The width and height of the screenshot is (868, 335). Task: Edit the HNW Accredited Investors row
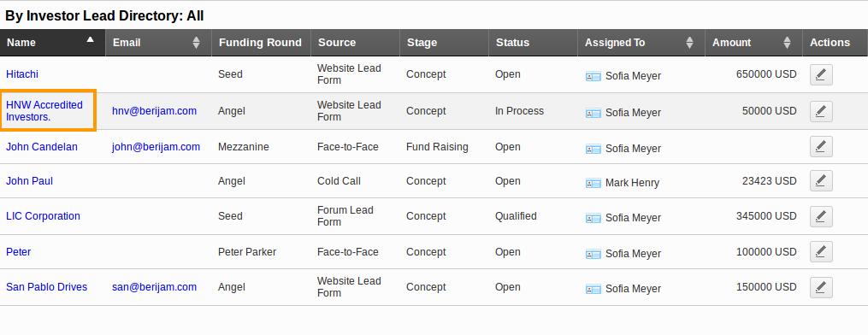[x=821, y=111]
